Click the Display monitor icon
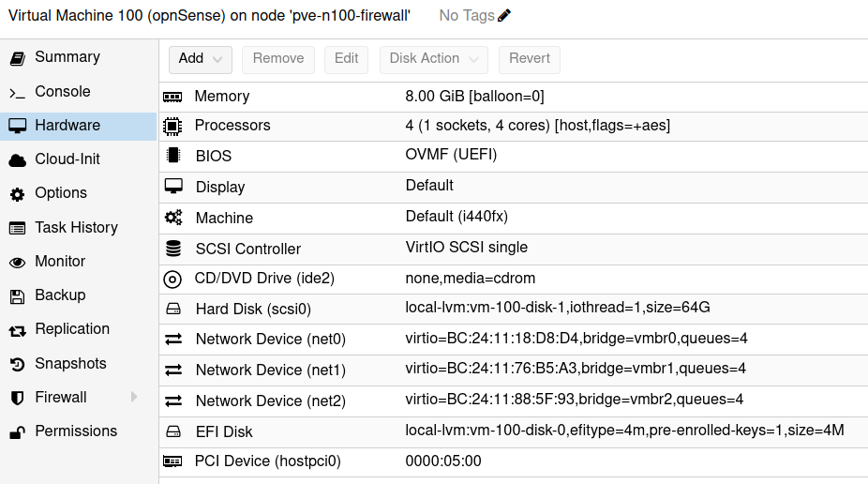Screen dimensions: 868x484 (172, 187)
